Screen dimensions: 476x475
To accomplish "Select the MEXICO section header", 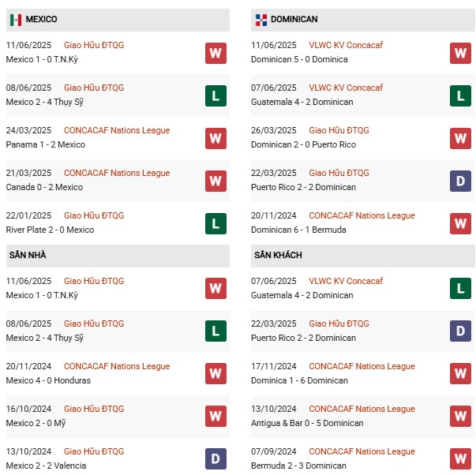I will coord(41,19).
